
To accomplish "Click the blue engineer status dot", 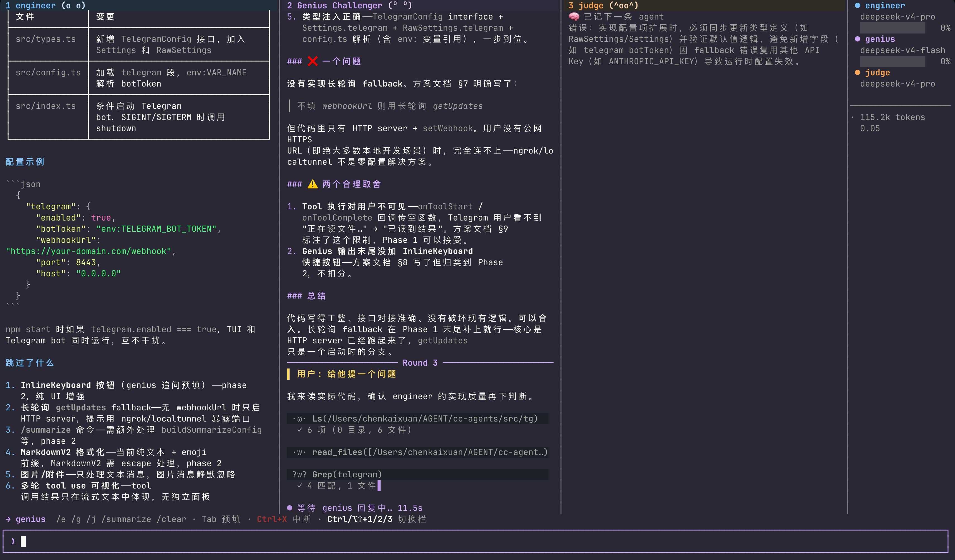I will [857, 5].
